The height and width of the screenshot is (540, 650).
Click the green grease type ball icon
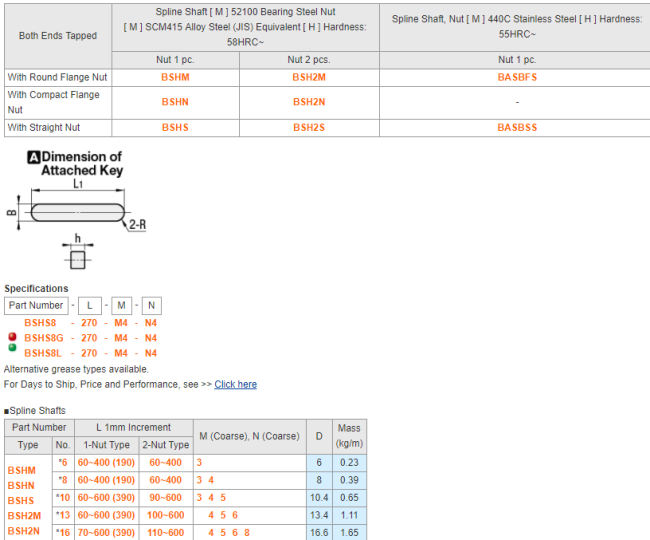[12, 349]
